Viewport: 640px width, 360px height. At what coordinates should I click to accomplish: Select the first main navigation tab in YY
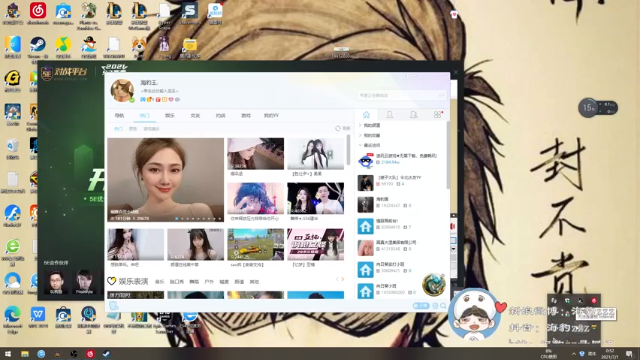[x=119, y=116]
